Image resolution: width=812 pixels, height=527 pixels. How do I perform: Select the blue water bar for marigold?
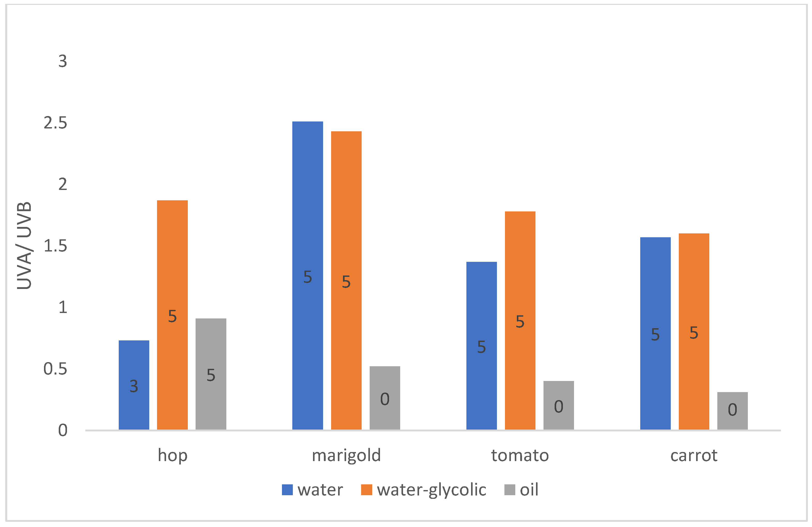307,276
